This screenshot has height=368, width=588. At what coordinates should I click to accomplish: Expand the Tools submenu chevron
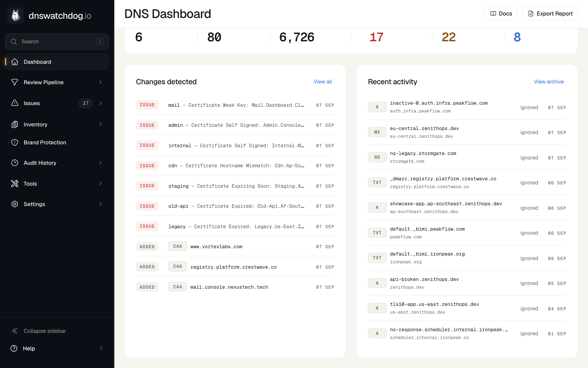(x=100, y=184)
